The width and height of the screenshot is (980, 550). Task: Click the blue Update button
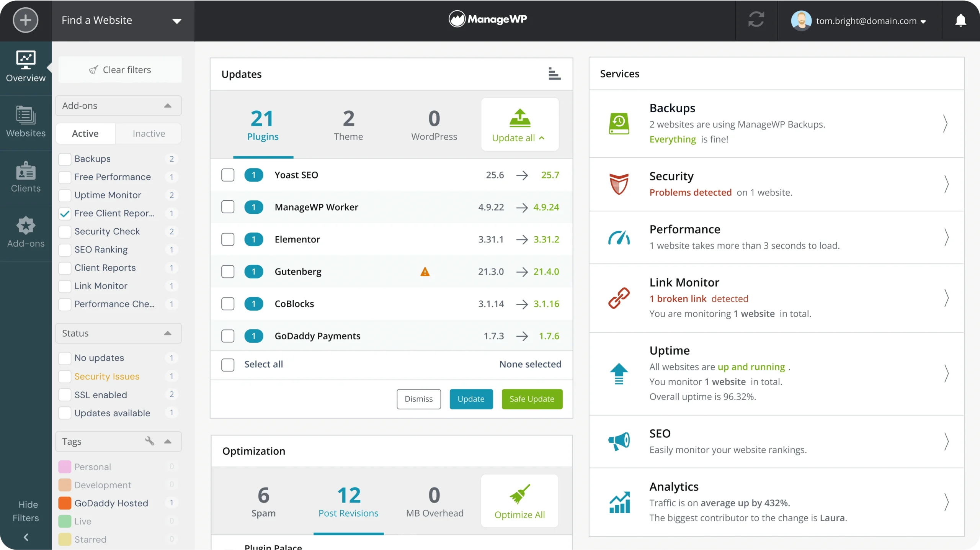click(x=471, y=399)
